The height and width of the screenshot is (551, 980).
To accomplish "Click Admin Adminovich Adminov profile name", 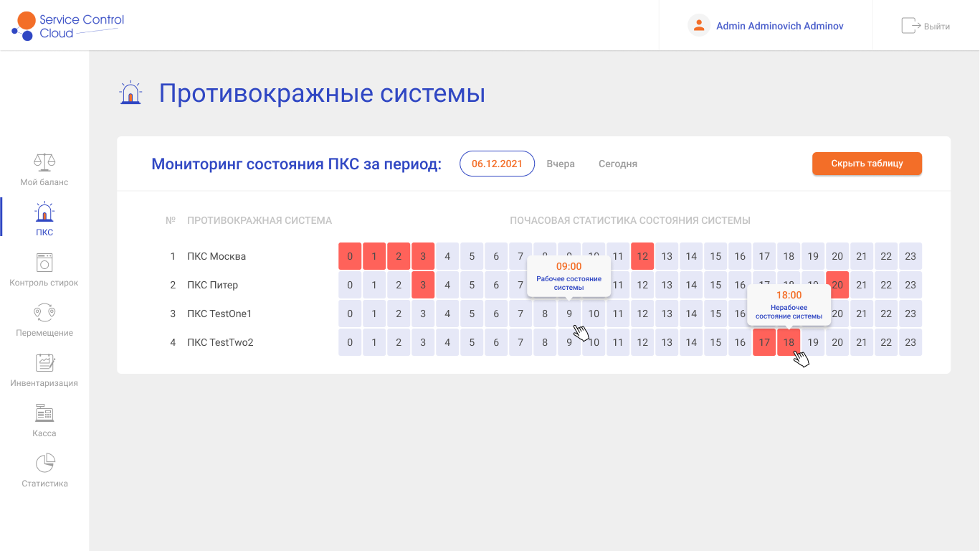I will click(779, 26).
